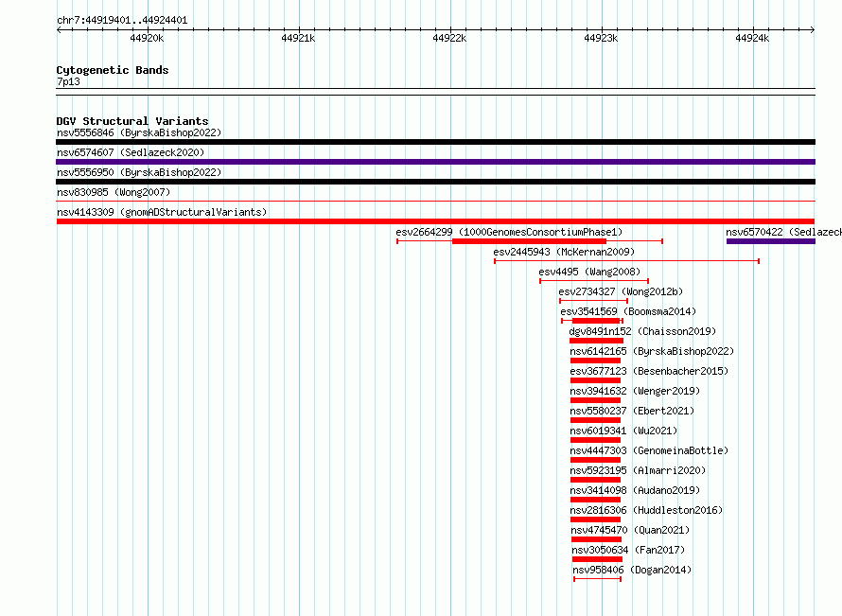Screen dimensions: 842x616
Task: Open nsv6019341 (Wu2021) label
Action: pyautogui.click(x=623, y=431)
